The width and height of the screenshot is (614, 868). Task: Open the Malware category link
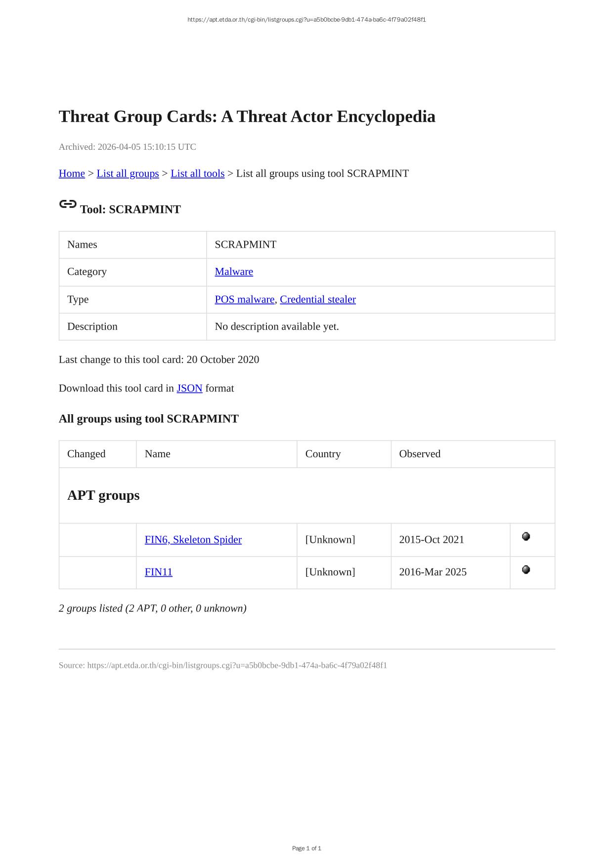click(x=234, y=272)
